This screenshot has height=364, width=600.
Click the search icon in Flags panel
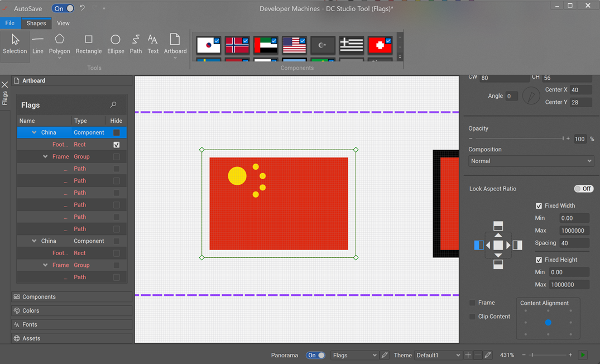pos(113,105)
